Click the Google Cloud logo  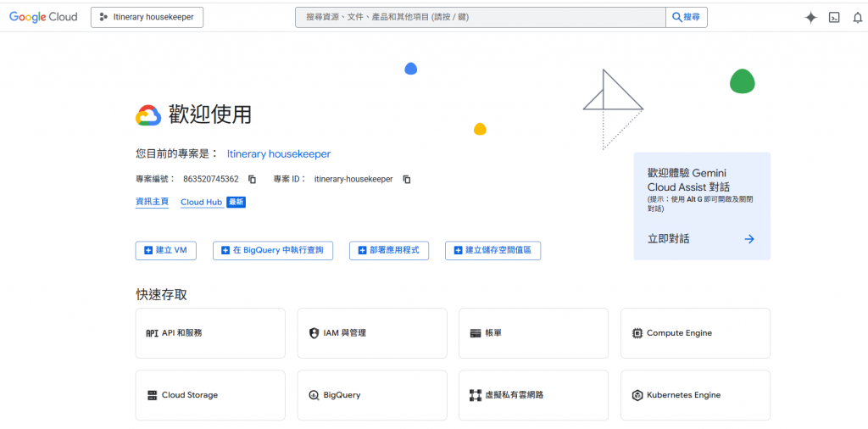43,17
